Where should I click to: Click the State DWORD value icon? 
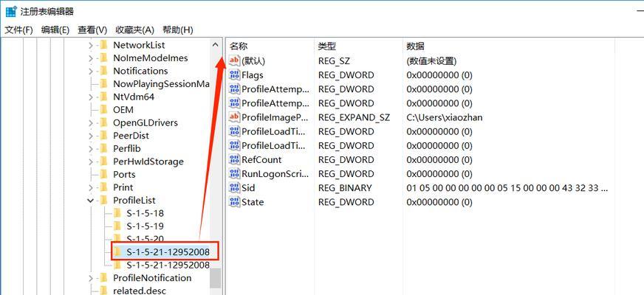[x=234, y=202]
